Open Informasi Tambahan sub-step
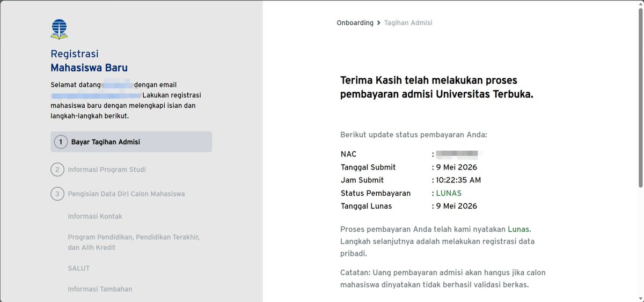644x302 pixels. pos(100,289)
